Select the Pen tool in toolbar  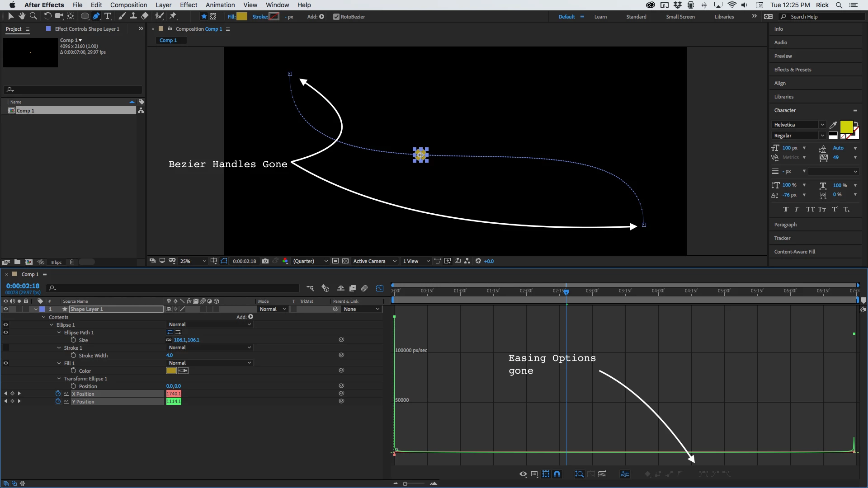click(96, 16)
